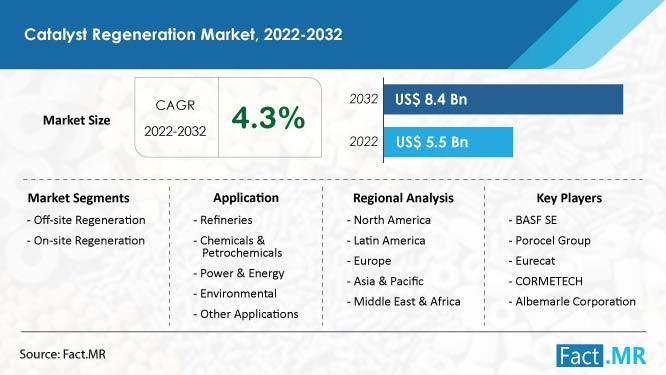
Task: Click the Application heading
Action: coord(246,198)
